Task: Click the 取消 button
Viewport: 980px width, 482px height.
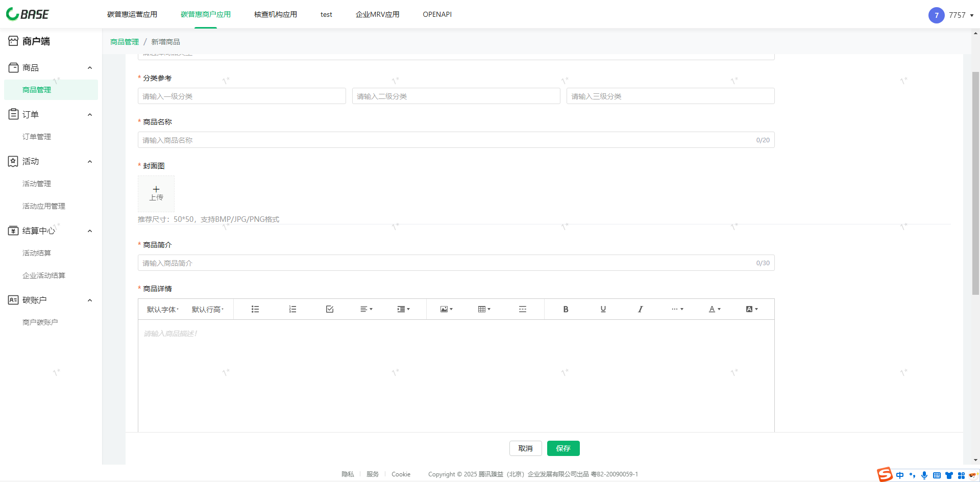Action: click(x=525, y=448)
